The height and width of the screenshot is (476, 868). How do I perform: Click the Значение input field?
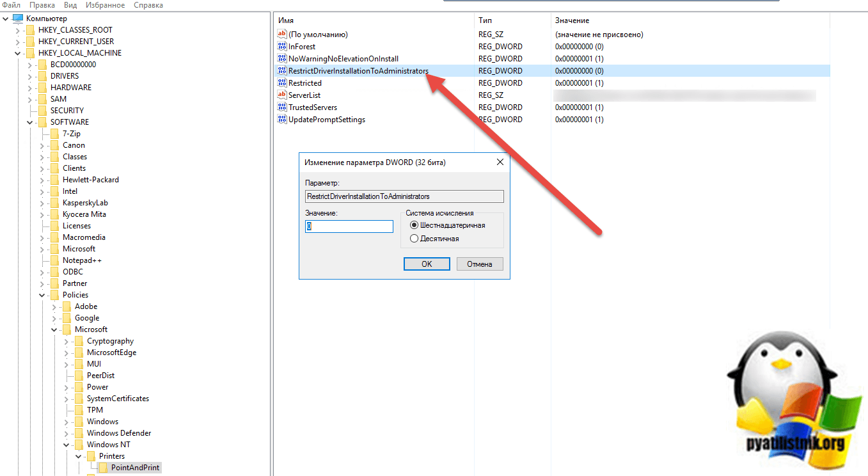349,226
